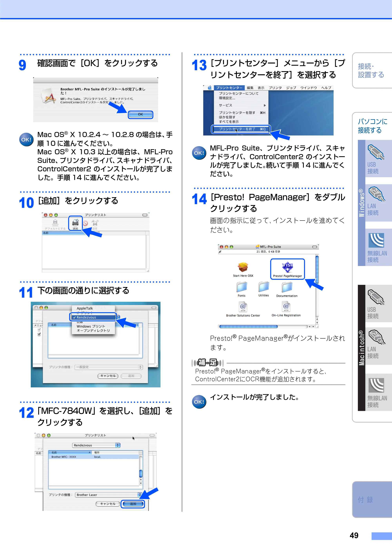This screenshot has height=555, width=392.
Task: Select the Windows 無線LAN接続 side tab
Action: [x=378, y=247]
